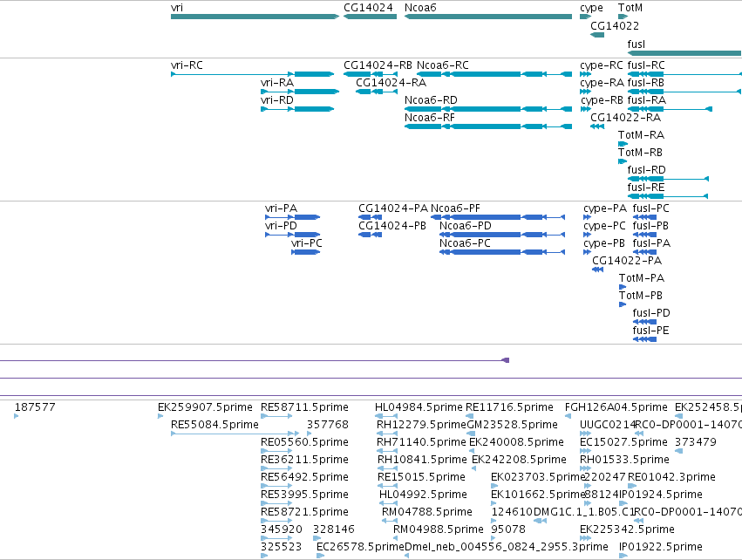Click EST IP01922.5prime label
Image resolution: width=742 pixels, height=560 pixels.
(661, 547)
